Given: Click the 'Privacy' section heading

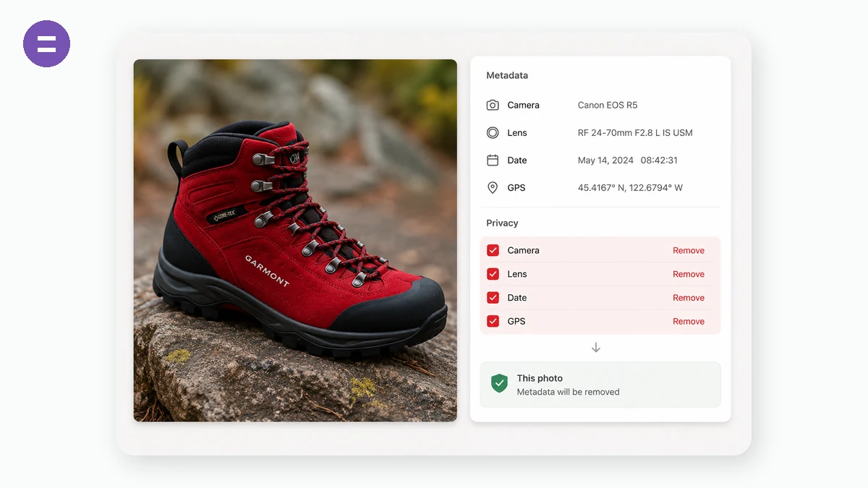Looking at the screenshot, I should click(x=502, y=223).
